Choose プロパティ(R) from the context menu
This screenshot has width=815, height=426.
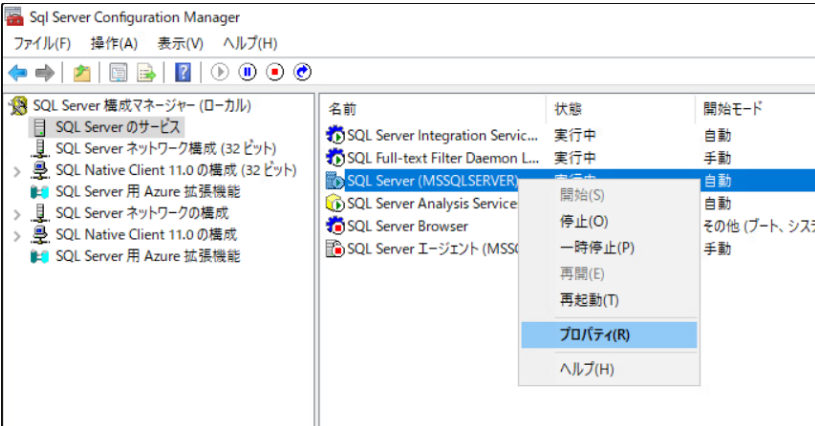pyautogui.click(x=609, y=335)
